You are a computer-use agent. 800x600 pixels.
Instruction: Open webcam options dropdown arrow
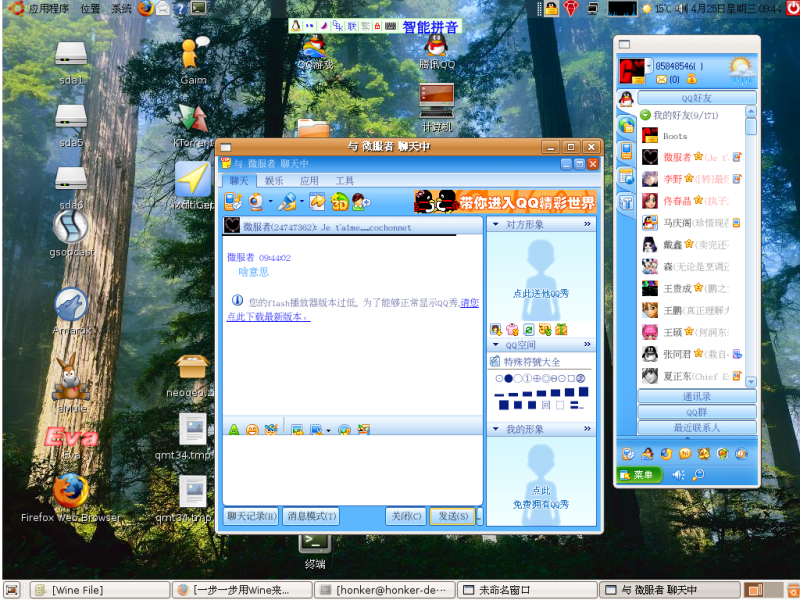pyautogui.click(x=270, y=202)
